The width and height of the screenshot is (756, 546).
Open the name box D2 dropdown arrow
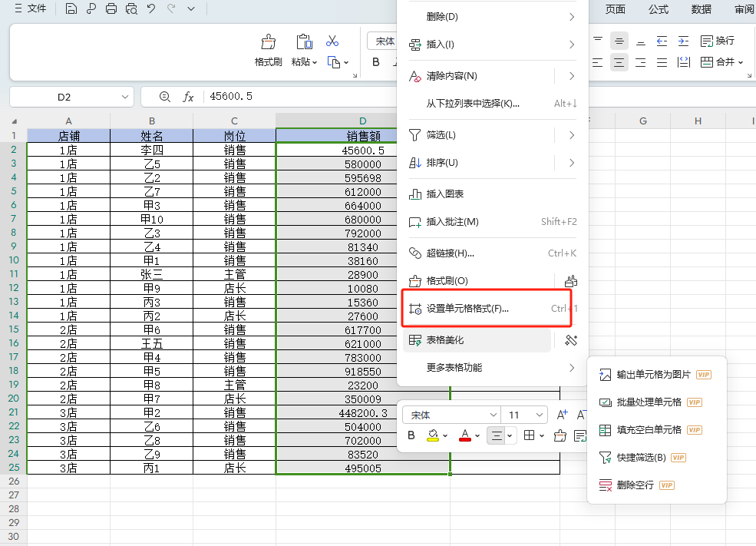[125, 97]
